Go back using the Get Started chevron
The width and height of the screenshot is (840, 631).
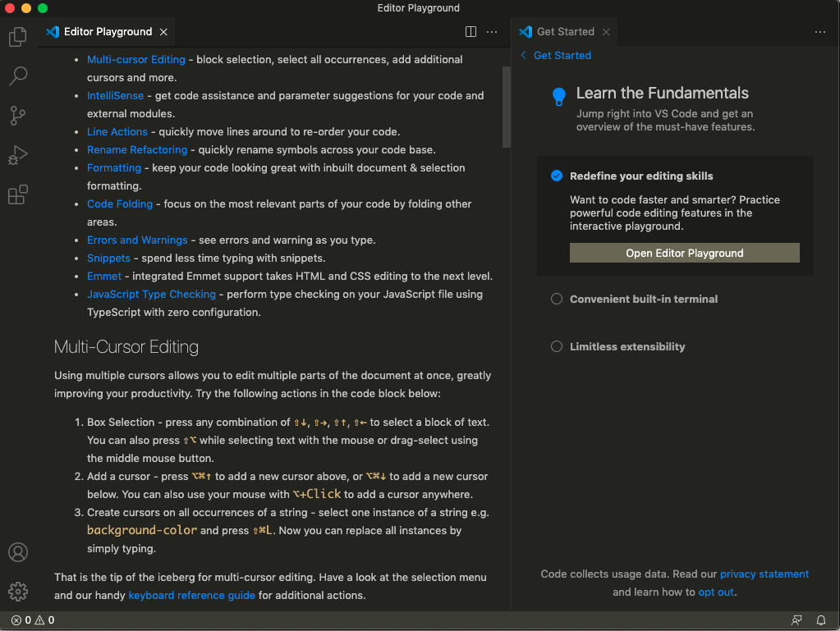(523, 55)
